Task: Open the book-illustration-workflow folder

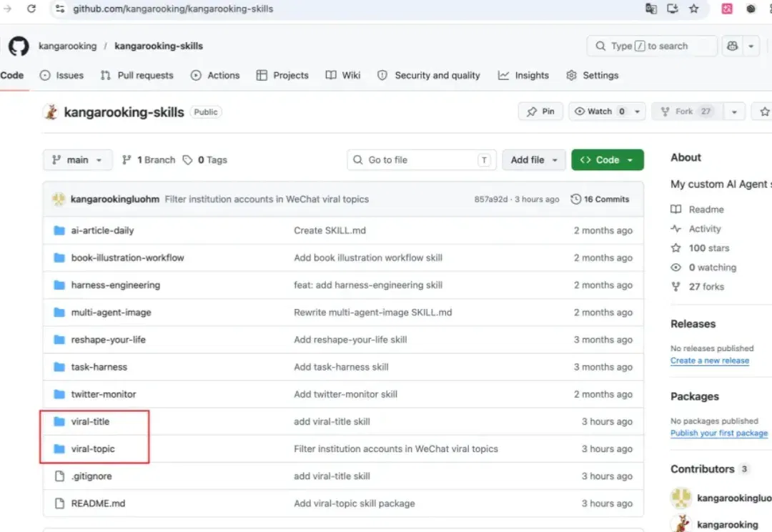Action: pos(127,257)
